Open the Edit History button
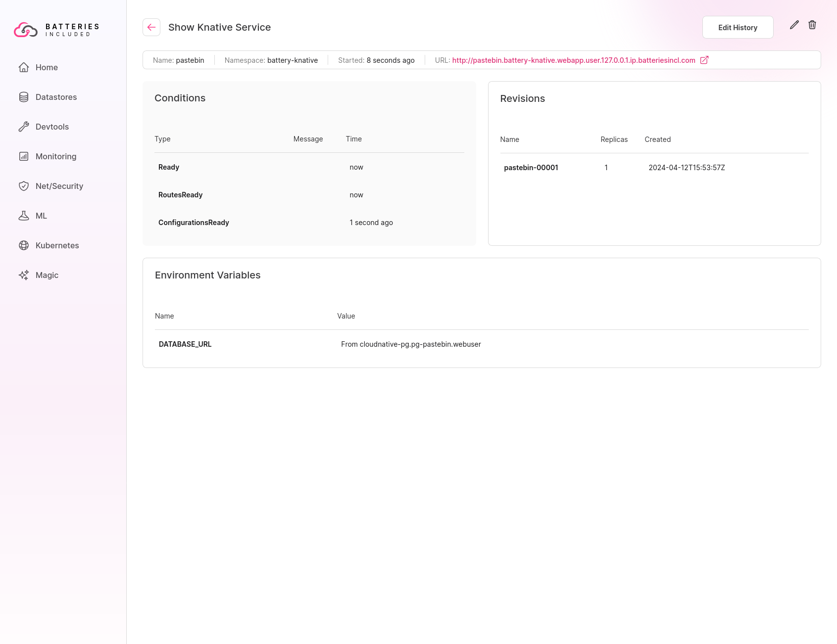 (738, 27)
